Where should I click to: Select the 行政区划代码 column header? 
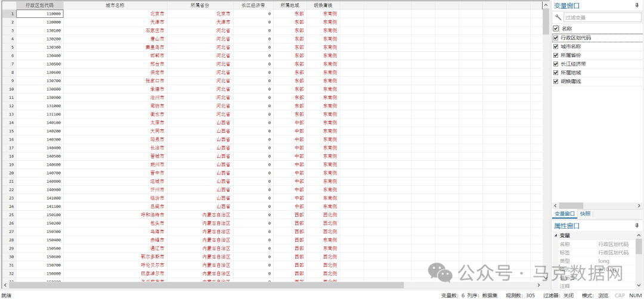point(39,6)
